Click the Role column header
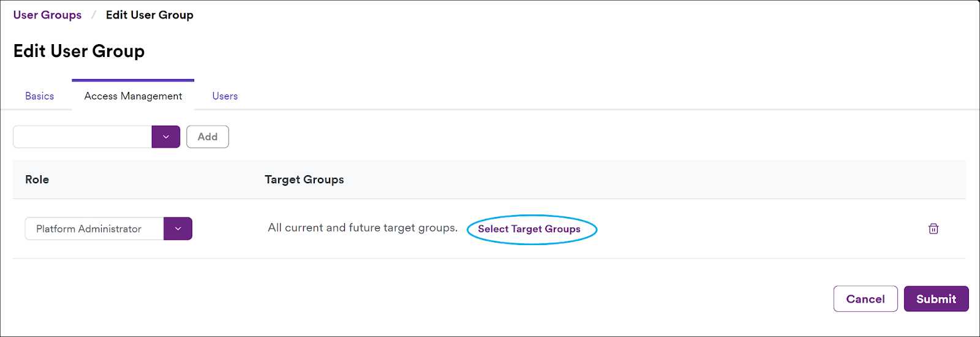 click(x=37, y=180)
